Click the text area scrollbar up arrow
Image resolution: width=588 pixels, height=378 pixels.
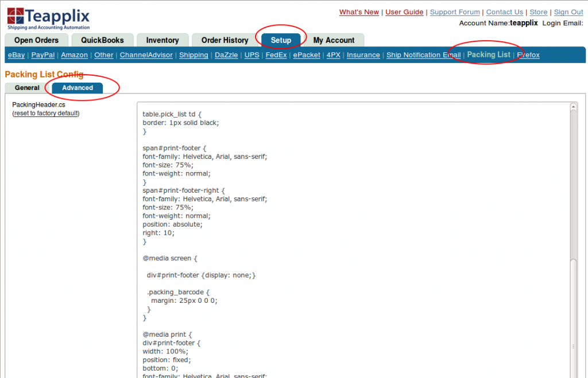[x=574, y=107]
